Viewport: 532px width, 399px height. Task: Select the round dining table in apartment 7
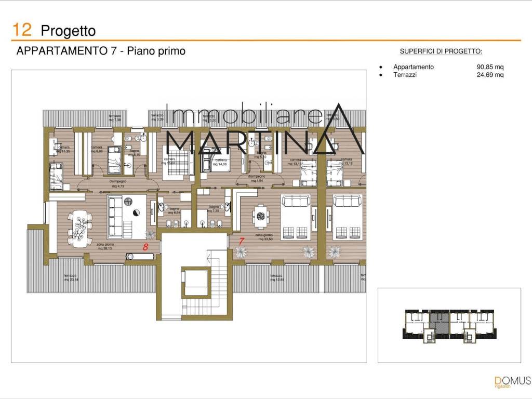pos(260,216)
